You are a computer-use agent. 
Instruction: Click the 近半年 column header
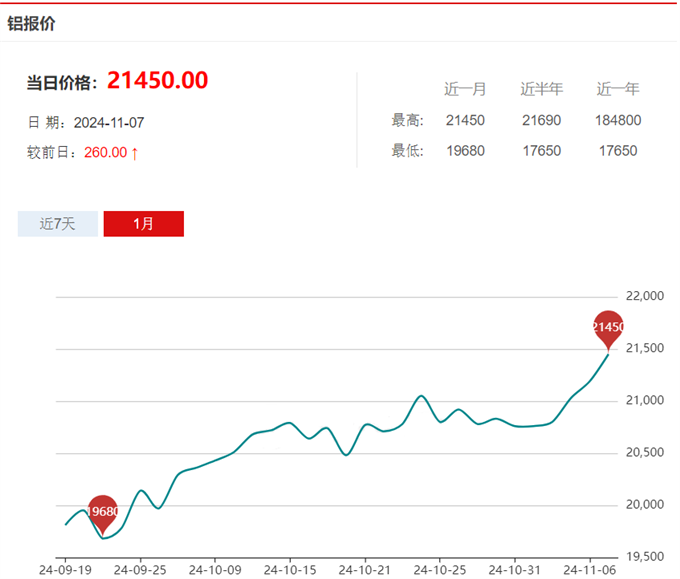pyautogui.click(x=541, y=89)
